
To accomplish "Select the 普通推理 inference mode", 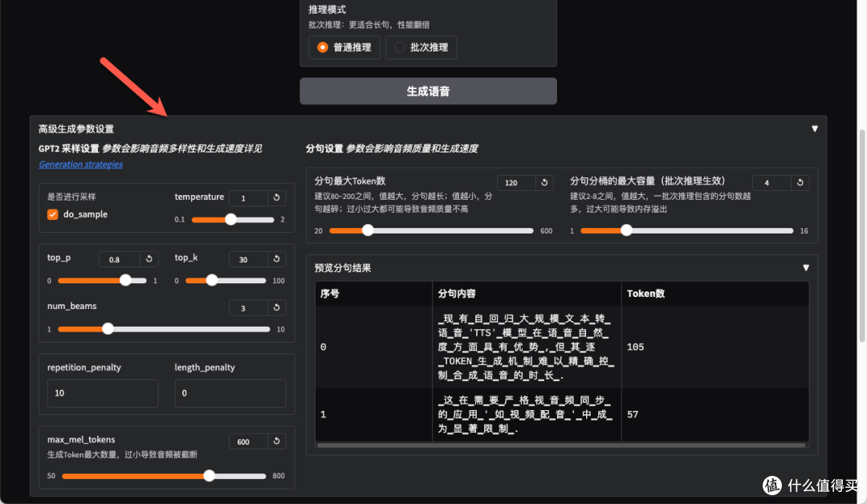I will coord(344,47).
